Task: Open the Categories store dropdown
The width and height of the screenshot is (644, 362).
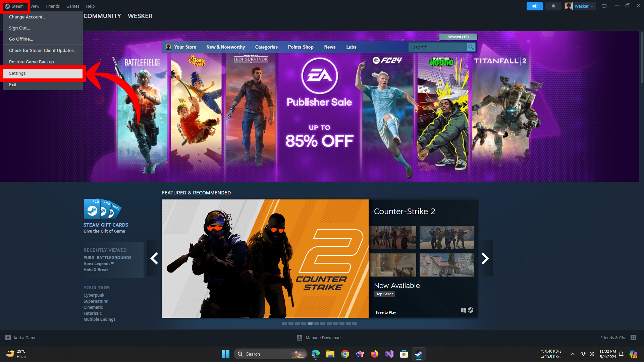Action: (266, 47)
